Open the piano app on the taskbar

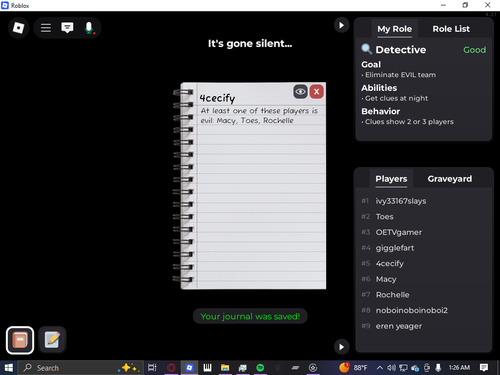207,368
